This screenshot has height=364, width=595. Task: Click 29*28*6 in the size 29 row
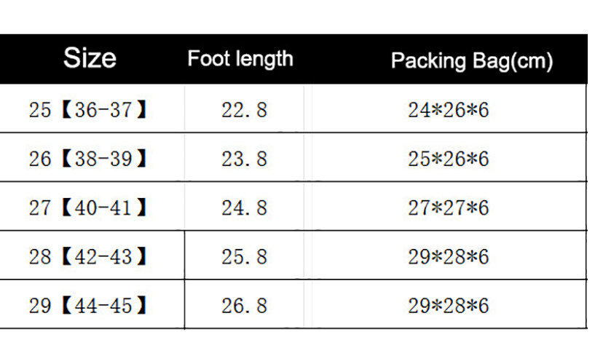click(448, 306)
